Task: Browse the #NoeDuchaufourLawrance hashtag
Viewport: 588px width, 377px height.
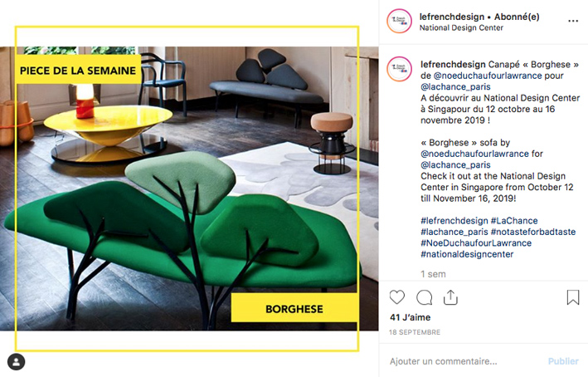Action: point(476,243)
